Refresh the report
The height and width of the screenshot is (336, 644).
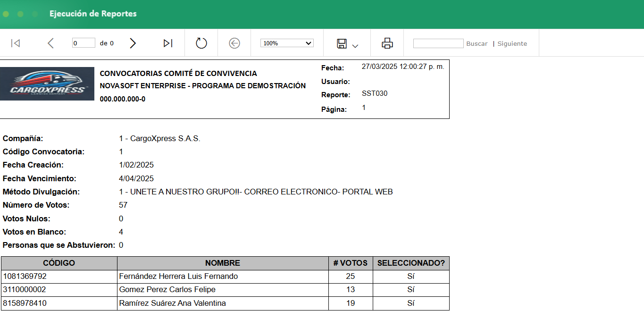pos(201,43)
